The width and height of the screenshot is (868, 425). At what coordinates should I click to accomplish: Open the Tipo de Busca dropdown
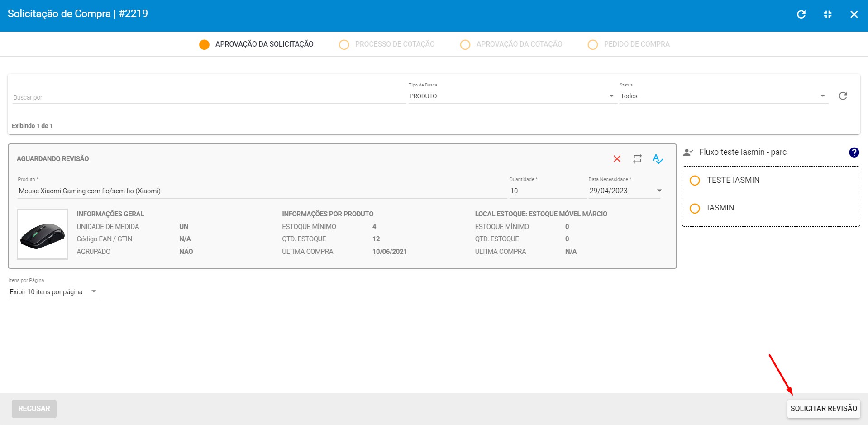[512, 96]
